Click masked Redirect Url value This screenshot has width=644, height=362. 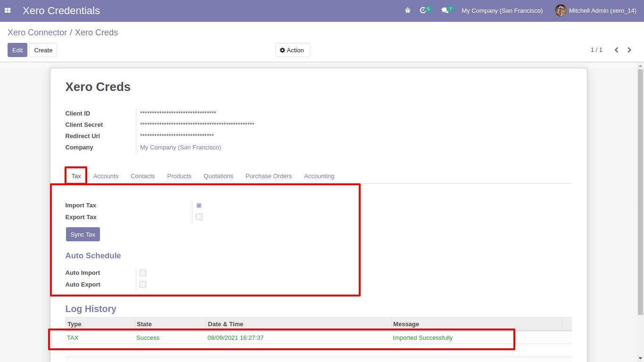177,136
